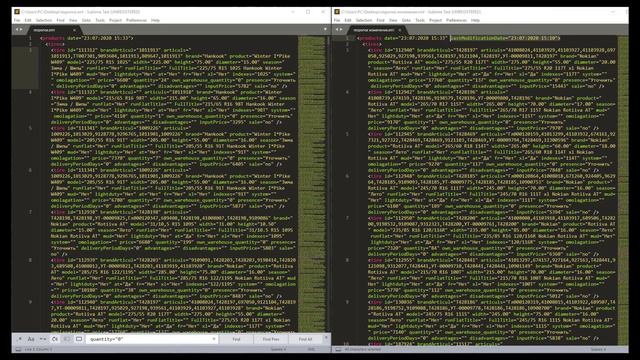This screenshot has height=360, width=640.
Task: Open Edit menu in left window
Action: point(28,20)
